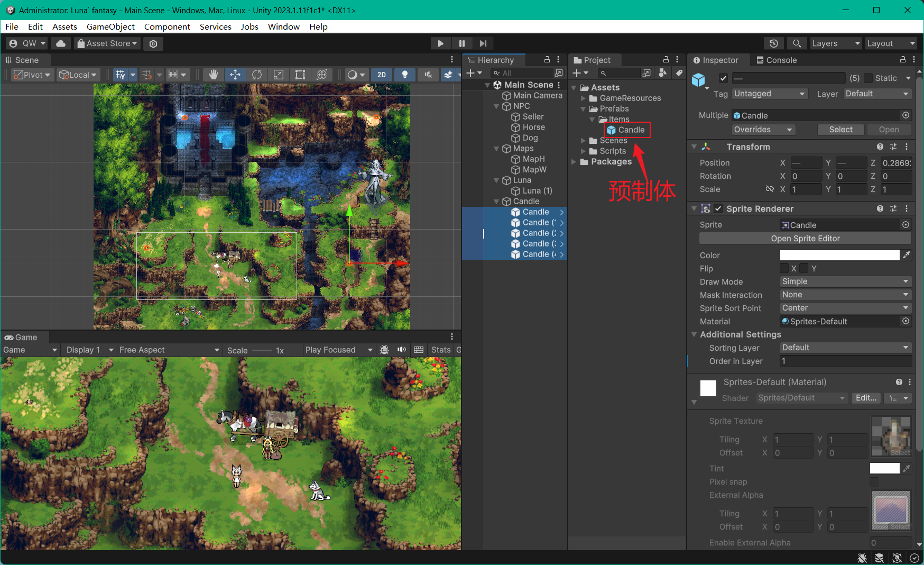This screenshot has width=924, height=565.
Task: Open Project search by label icon
Action: (x=679, y=73)
